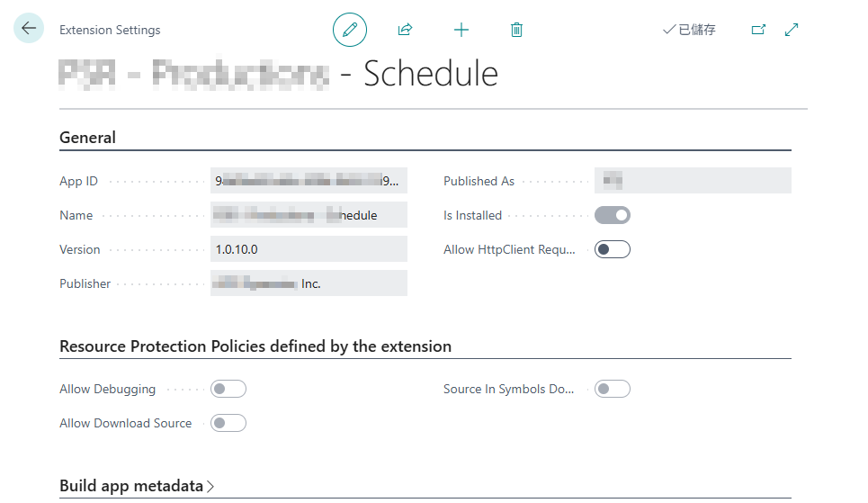Toggle the Allow Debugging switch
The width and height of the screenshot is (868, 503).
tap(228, 389)
